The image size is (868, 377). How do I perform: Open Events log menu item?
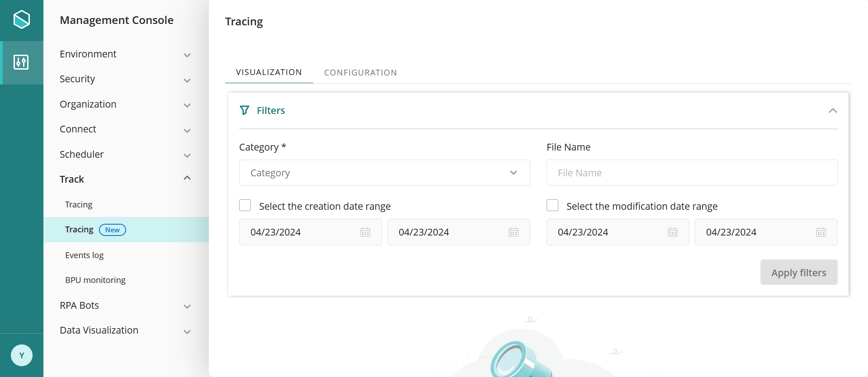(x=126, y=255)
